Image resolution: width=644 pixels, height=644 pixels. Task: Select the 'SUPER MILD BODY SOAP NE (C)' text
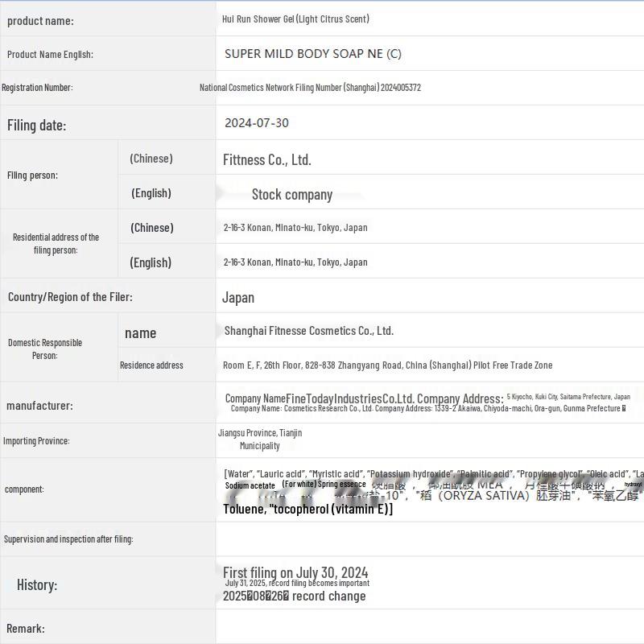312,54
